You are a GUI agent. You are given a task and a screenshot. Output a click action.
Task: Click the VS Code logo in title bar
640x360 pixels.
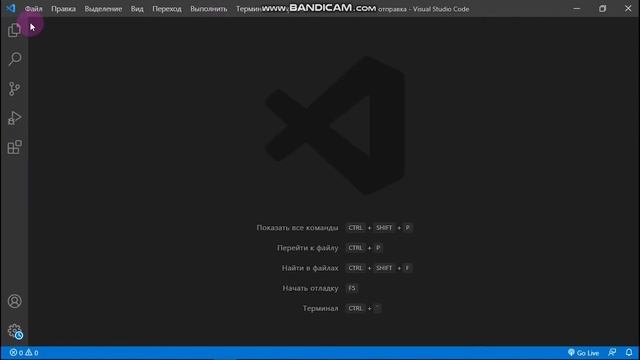coord(11,8)
